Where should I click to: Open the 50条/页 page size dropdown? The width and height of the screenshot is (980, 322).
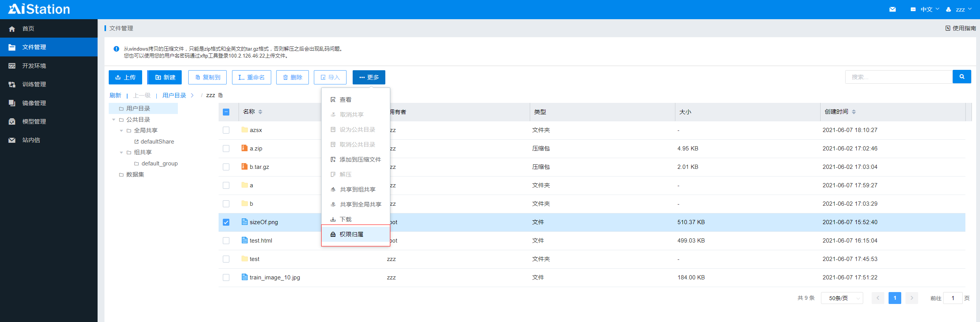841,298
